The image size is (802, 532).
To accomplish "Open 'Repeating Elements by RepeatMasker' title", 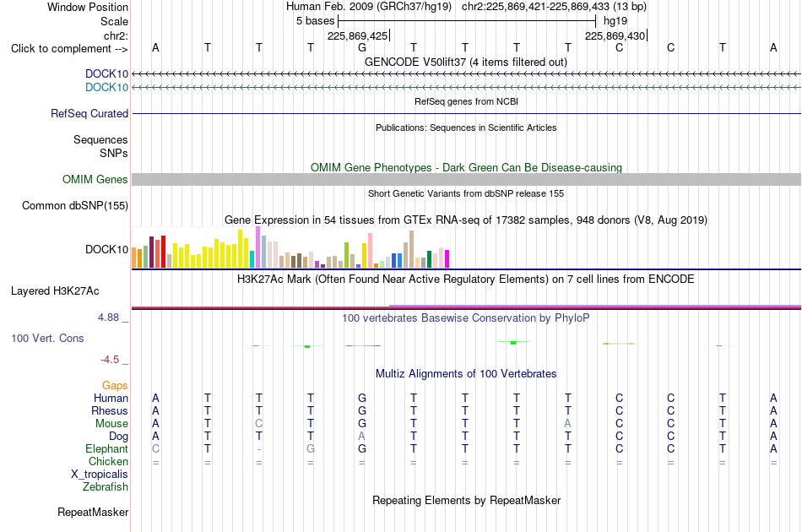I will click(466, 501).
